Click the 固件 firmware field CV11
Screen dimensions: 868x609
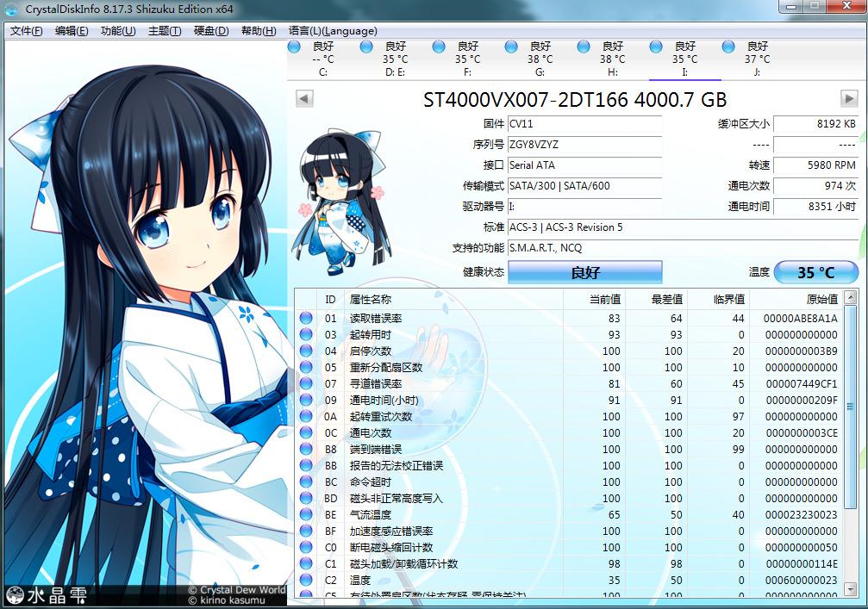tap(584, 124)
